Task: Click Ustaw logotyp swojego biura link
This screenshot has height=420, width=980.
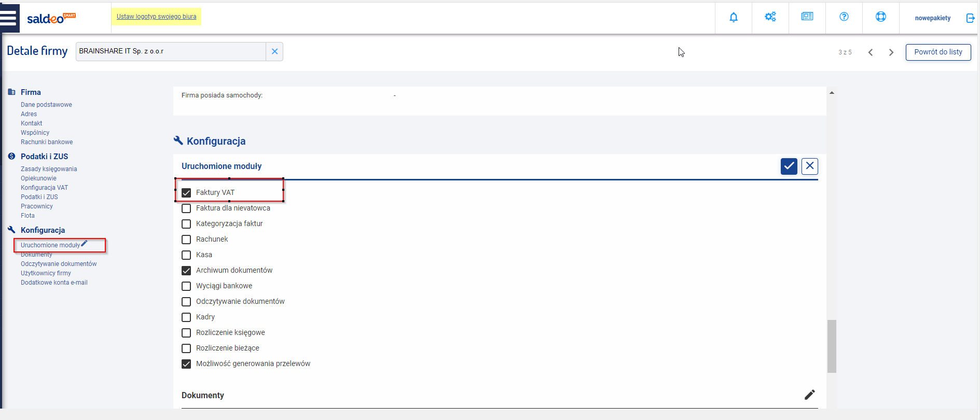Action: click(156, 17)
